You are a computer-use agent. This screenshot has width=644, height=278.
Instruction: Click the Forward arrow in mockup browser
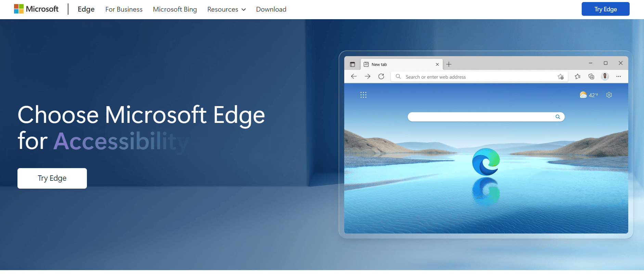368,76
